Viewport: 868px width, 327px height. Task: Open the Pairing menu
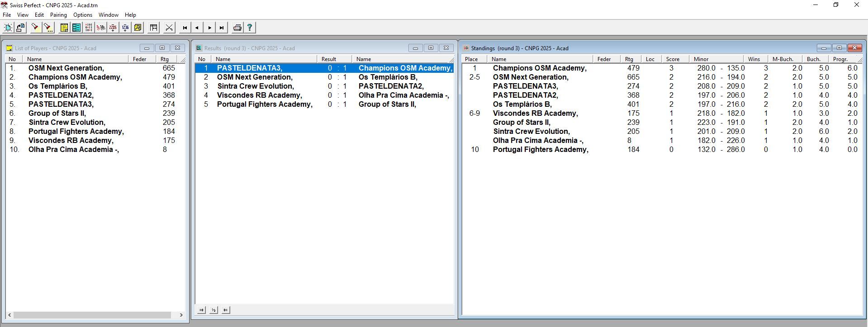click(x=58, y=15)
